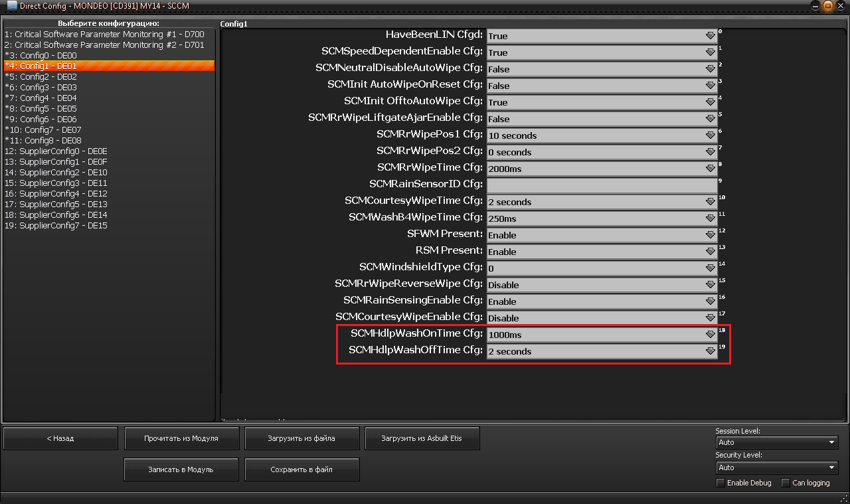Click the arrow icon for SCMInit OfftoAutoWipe Cfg
Viewport: 850px width, 504px height.
pos(710,102)
